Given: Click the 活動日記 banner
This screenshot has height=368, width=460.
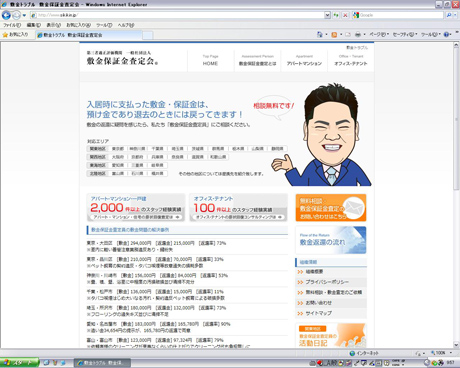Looking at the screenshot, I should click(331, 335).
